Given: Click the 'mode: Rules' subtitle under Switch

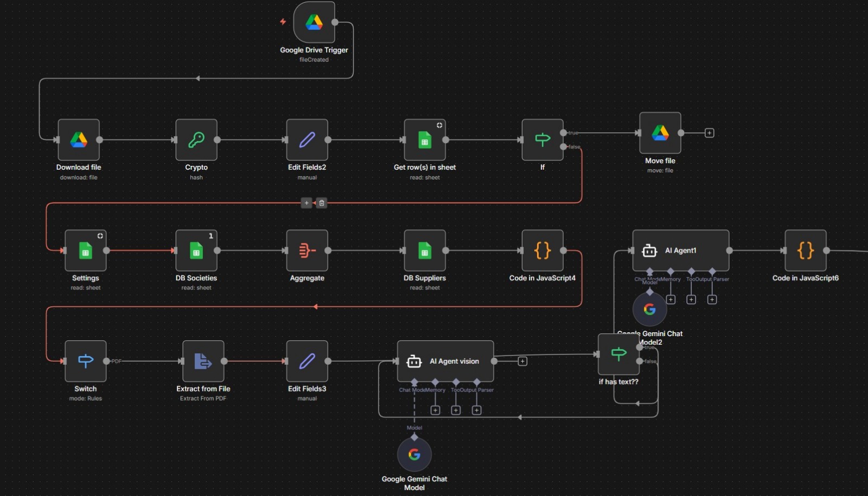Looking at the screenshot, I should (86, 398).
